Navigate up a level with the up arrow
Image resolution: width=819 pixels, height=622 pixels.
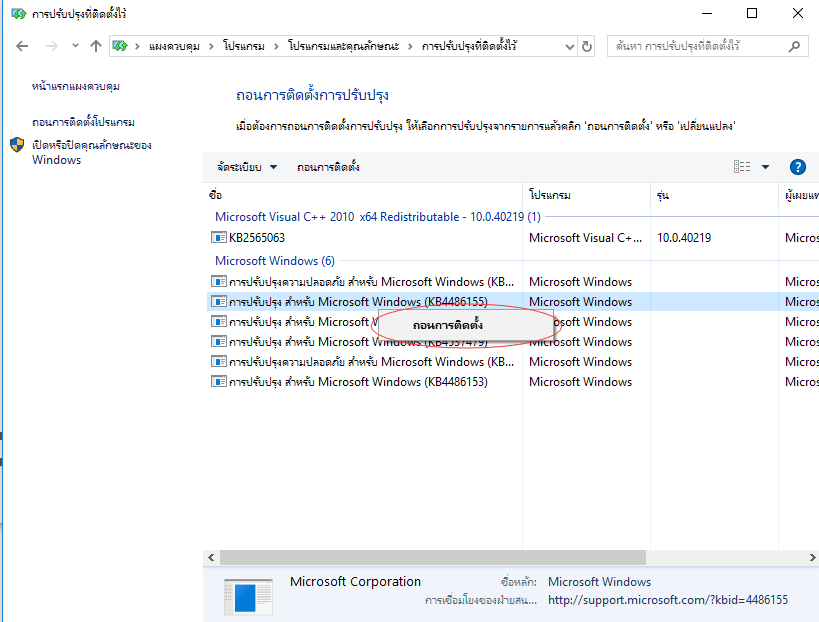pyautogui.click(x=95, y=45)
